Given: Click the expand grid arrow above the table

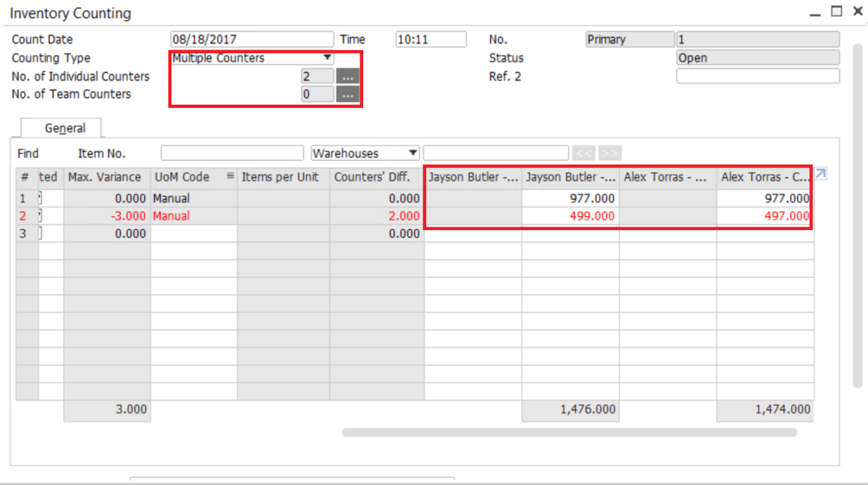Looking at the screenshot, I should pyautogui.click(x=821, y=174).
